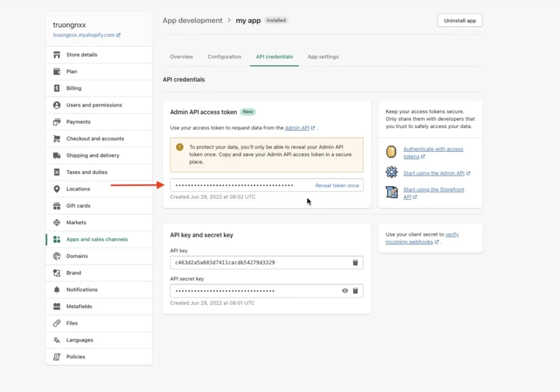Click the Policies document icon
This screenshot has height=392, width=560.
click(57, 357)
